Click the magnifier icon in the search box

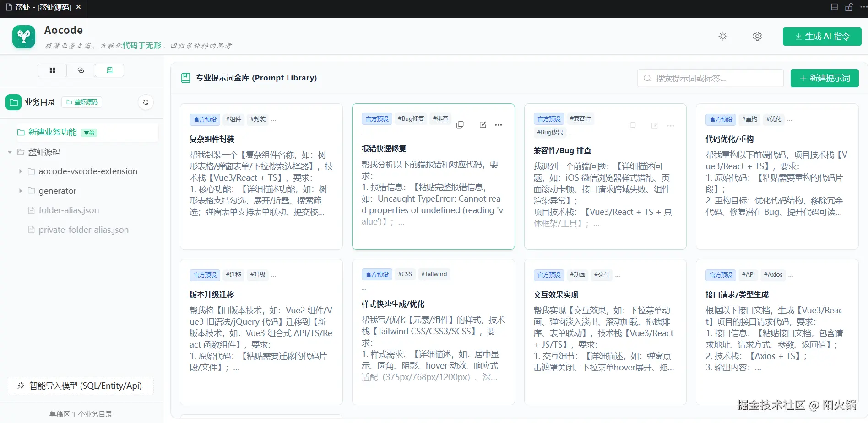[647, 79]
